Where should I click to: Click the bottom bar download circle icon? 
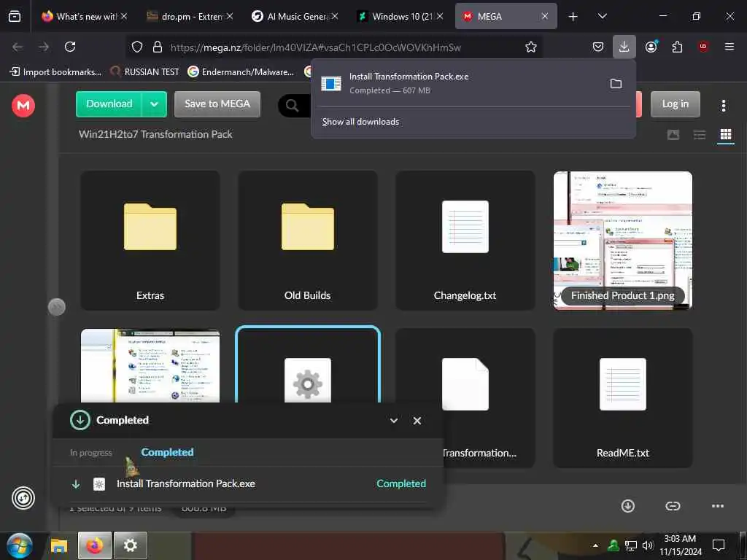(x=628, y=506)
